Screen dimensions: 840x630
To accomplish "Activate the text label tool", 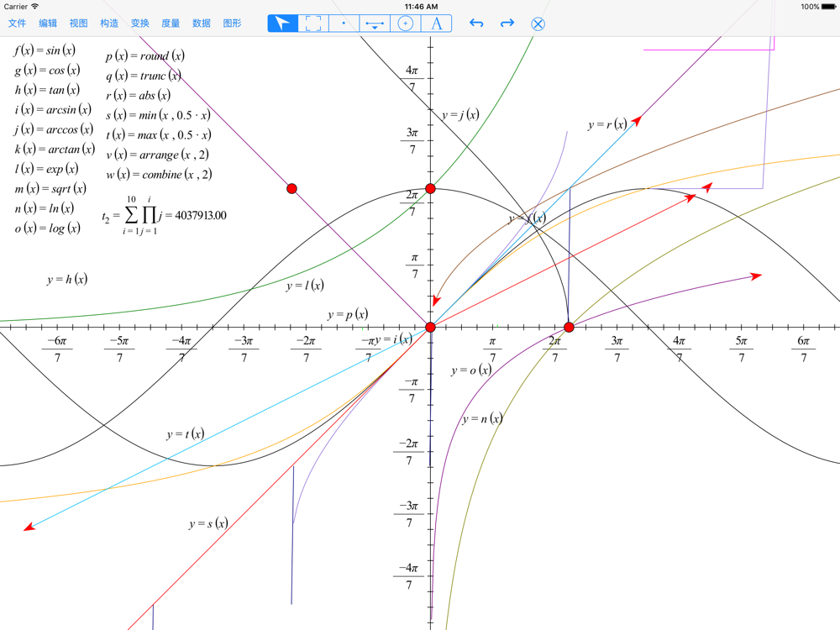I will (x=437, y=24).
